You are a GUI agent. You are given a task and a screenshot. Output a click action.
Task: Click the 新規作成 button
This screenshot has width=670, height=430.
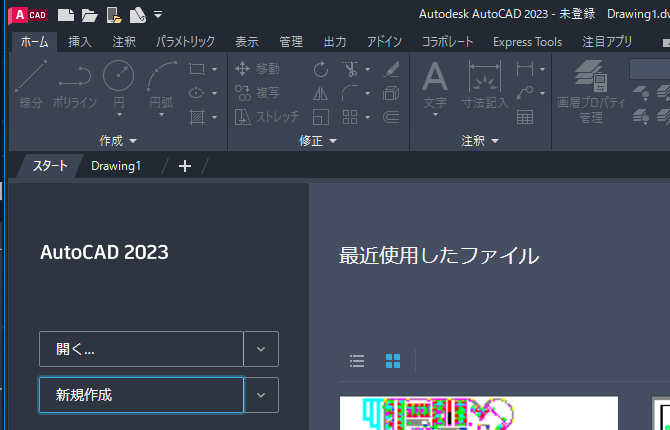coord(141,395)
